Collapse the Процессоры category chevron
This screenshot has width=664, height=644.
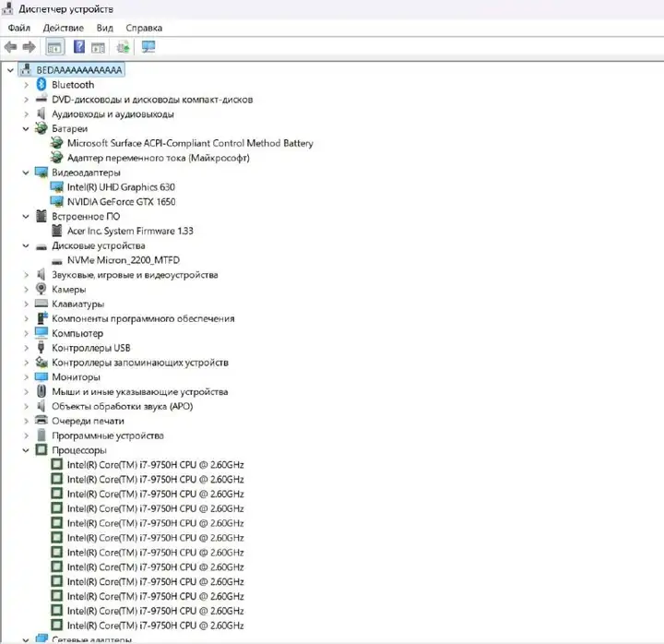tap(26, 450)
